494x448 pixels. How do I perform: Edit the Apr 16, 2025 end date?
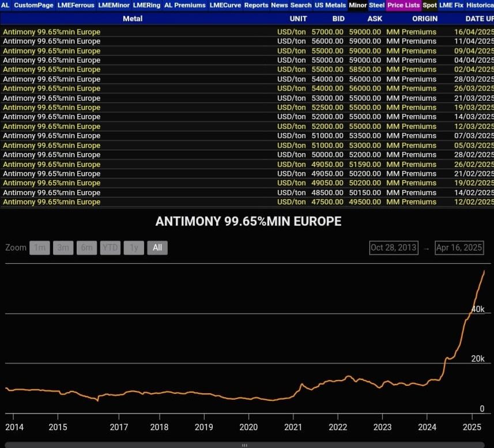tap(459, 248)
